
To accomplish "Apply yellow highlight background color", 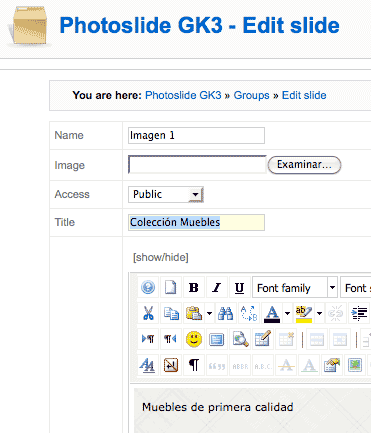I will point(304,313).
